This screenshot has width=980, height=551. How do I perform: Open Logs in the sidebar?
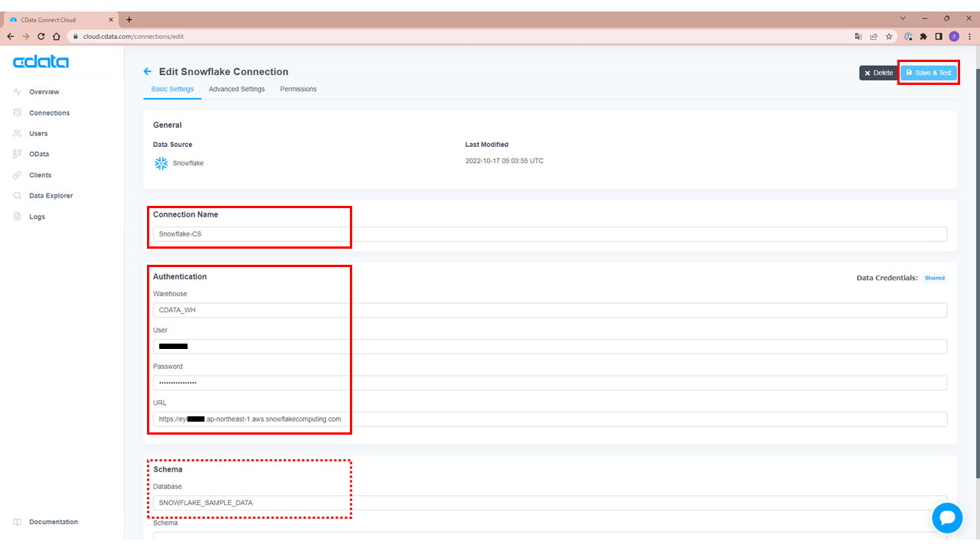tap(37, 217)
